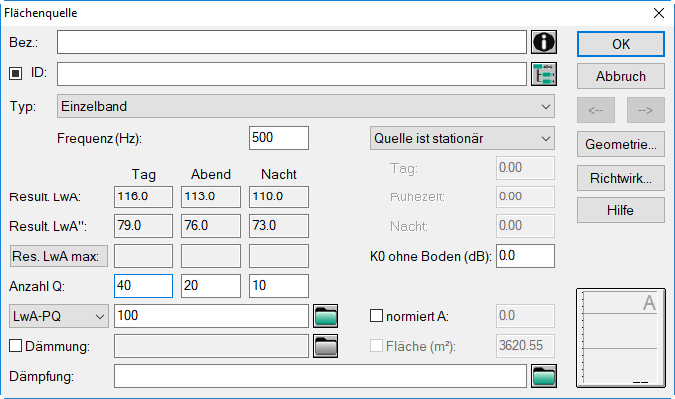Open the Quelle ist stationär dropdown
Image resolution: width=675 pixels, height=399 pixels.
[x=462, y=138]
